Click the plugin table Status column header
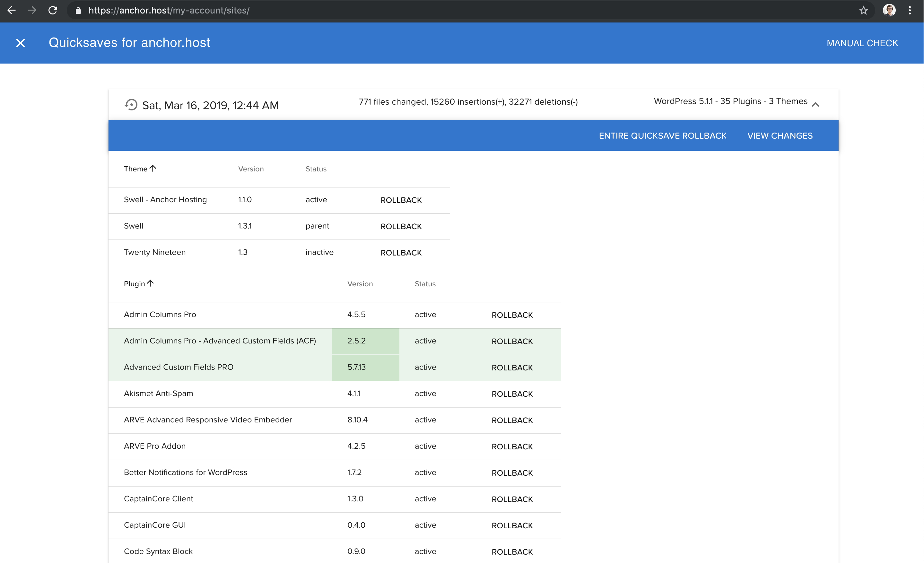This screenshot has width=924, height=563. pos(425,284)
